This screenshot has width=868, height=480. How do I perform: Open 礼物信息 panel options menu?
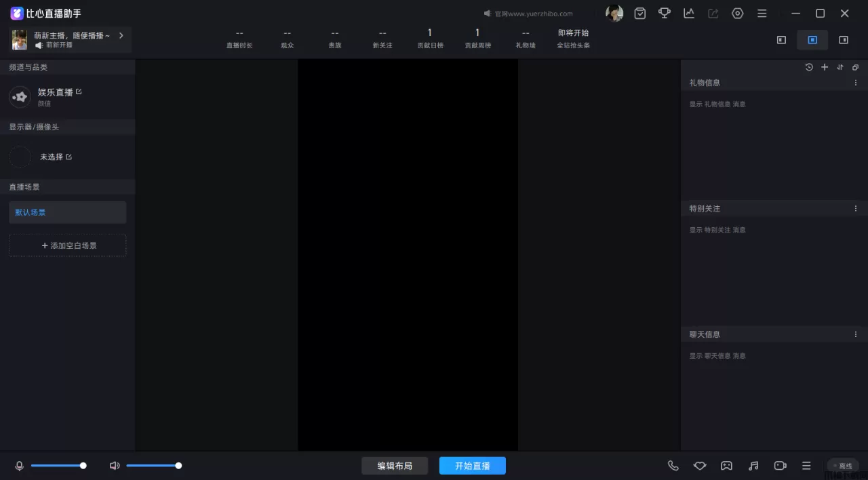tap(856, 83)
